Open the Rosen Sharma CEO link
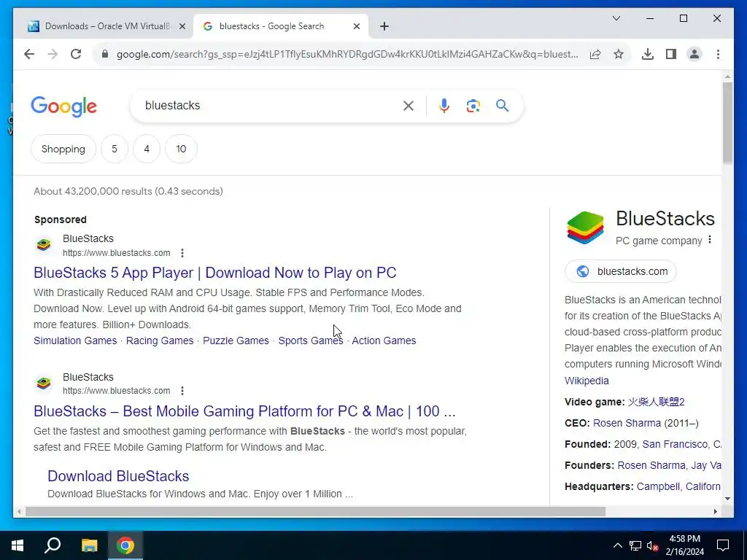This screenshot has width=747, height=560. click(627, 424)
